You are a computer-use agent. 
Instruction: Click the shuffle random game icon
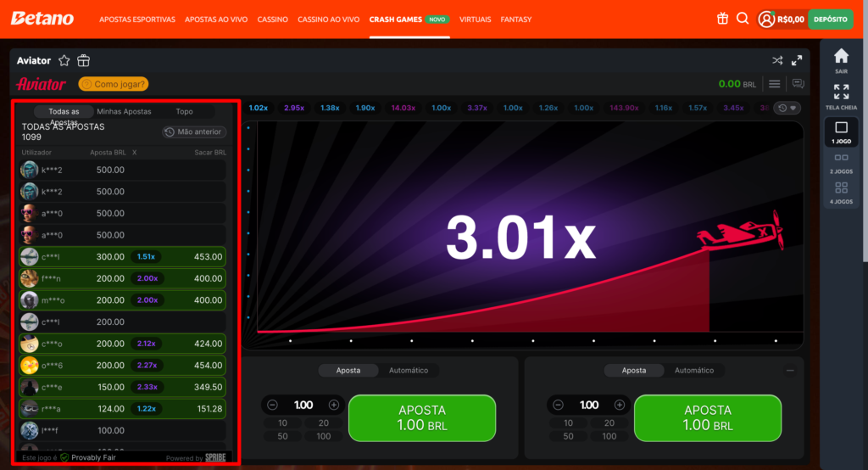click(777, 60)
